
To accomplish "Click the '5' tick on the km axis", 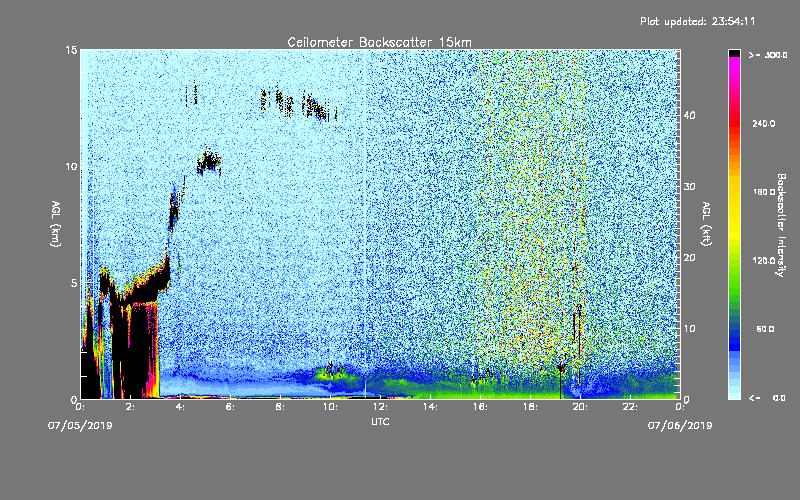I will 74,283.
